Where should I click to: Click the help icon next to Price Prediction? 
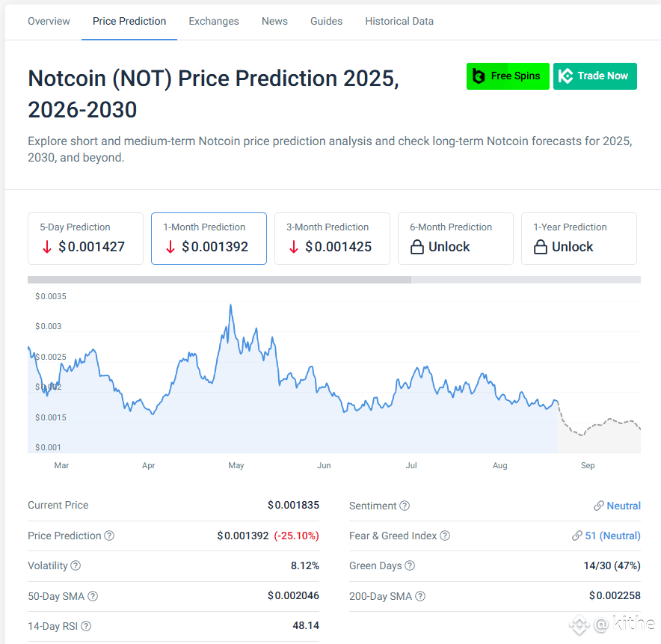click(109, 536)
